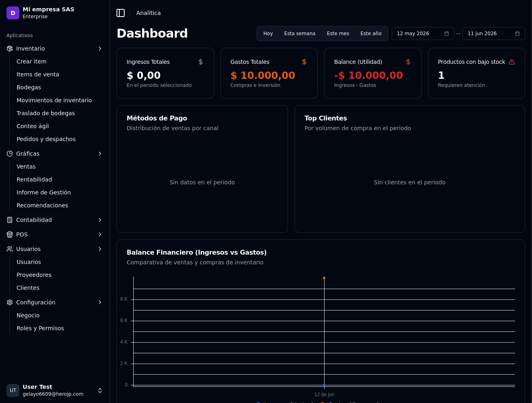The height and width of the screenshot is (403, 532).
Task: Open calendar icon in start date field
Action: click(447, 34)
